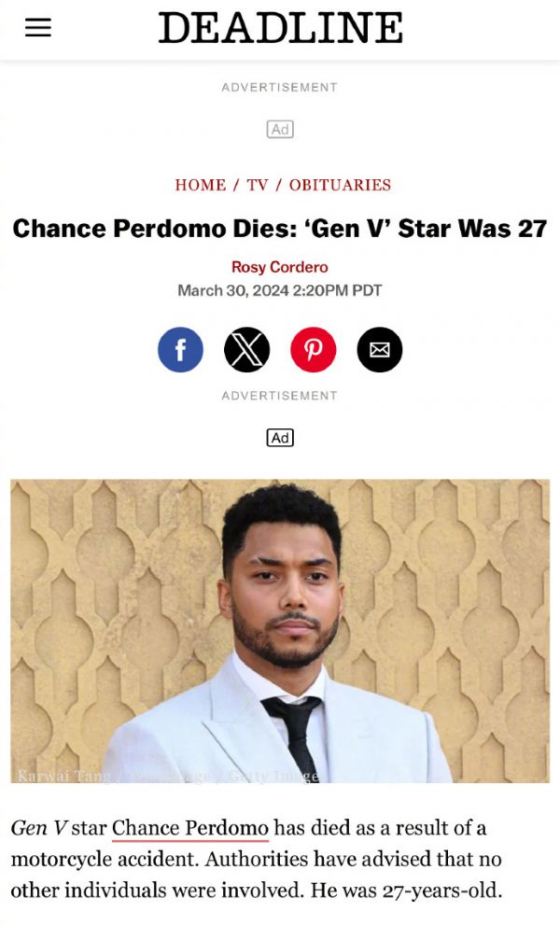Open the hamburger navigation menu
Viewport: 560px width, 926px height.
[38, 28]
